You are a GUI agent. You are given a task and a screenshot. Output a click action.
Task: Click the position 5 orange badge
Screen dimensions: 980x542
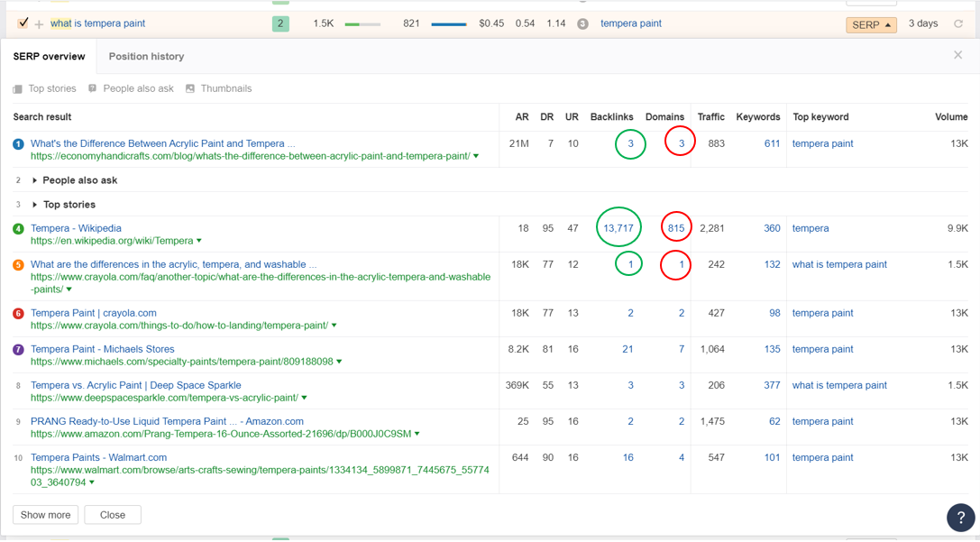(18, 265)
